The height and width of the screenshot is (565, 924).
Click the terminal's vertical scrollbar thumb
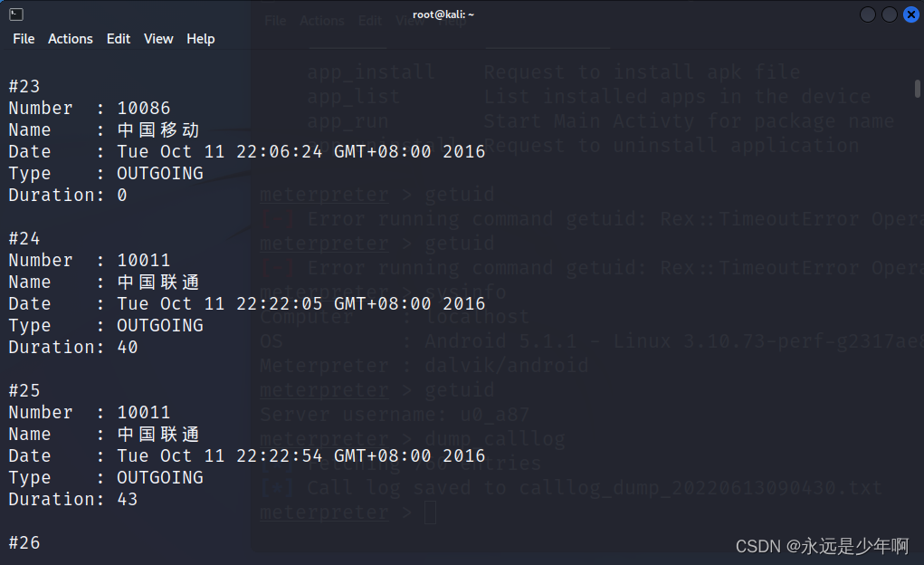tap(918, 89)
